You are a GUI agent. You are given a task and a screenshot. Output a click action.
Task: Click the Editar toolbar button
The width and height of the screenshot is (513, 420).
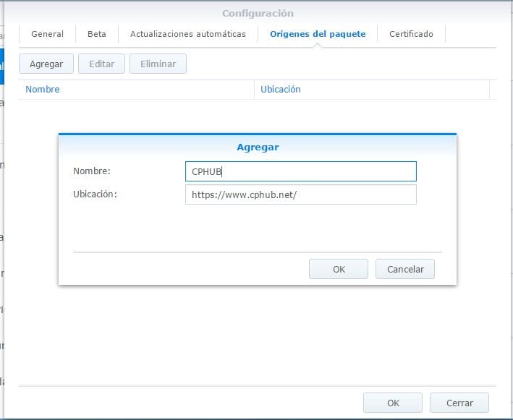click(101, 64)
